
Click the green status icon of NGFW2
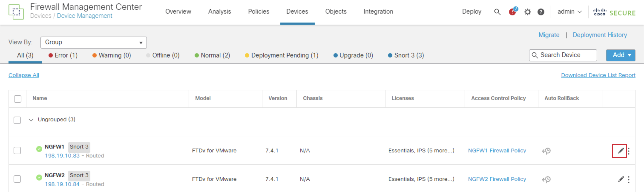(x=39, y=178)
